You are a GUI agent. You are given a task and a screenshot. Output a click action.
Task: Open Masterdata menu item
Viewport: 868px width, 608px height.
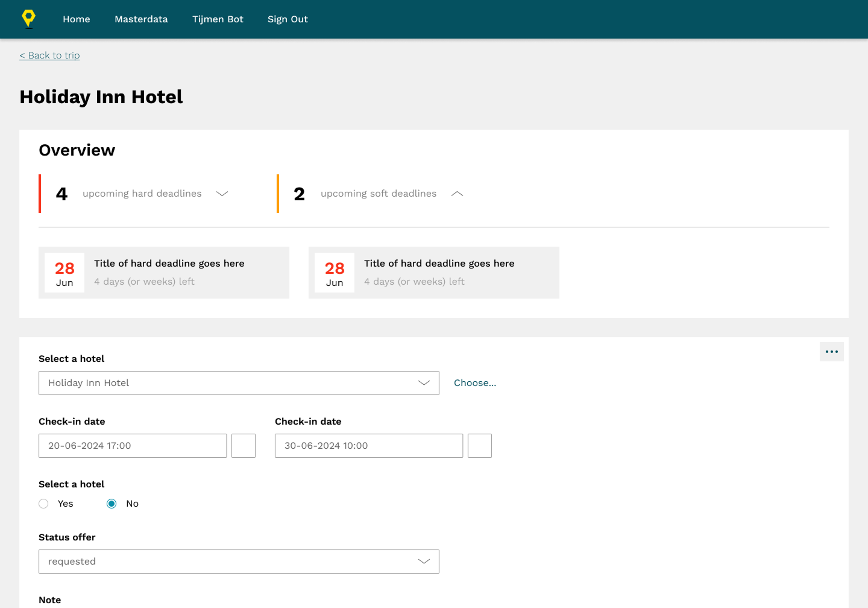[x=141, y=19]
